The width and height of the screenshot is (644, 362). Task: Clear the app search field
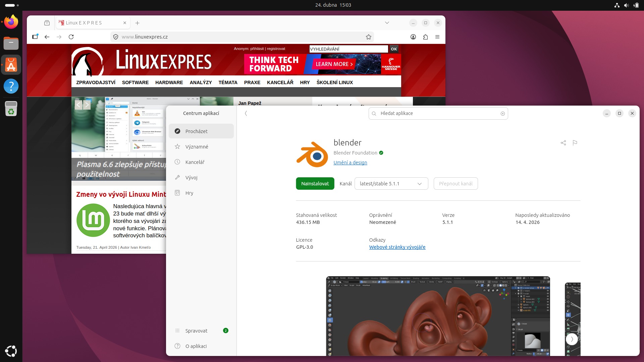[x=502, y=114]
